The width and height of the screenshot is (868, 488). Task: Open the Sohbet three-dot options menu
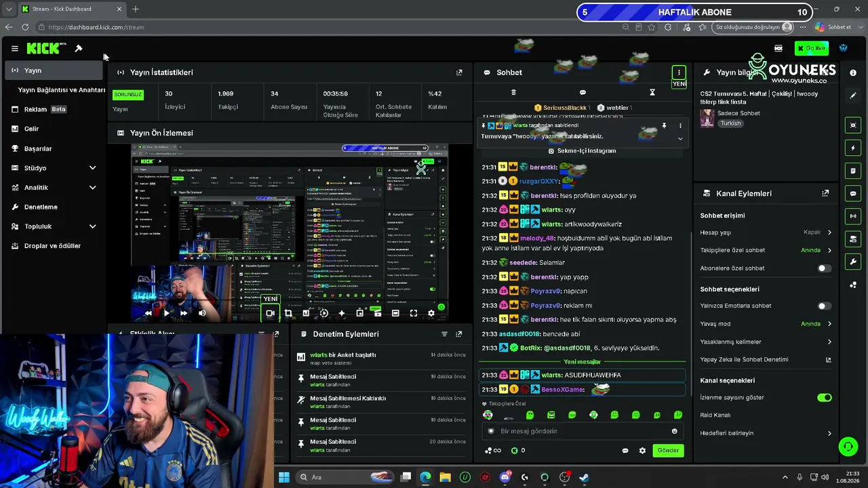point(679,73)
